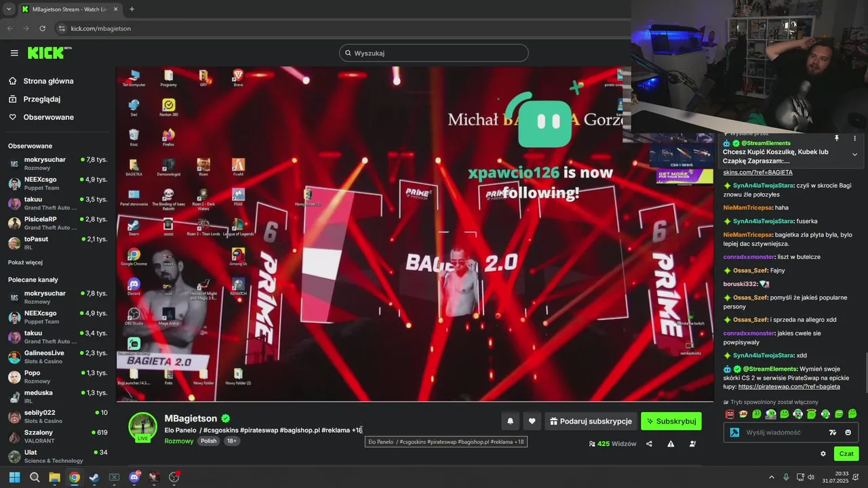Image resolution: width=868 pixels, height=488 pixels.
Task: Open PisicelaRP channel
Action: (58, 223)
